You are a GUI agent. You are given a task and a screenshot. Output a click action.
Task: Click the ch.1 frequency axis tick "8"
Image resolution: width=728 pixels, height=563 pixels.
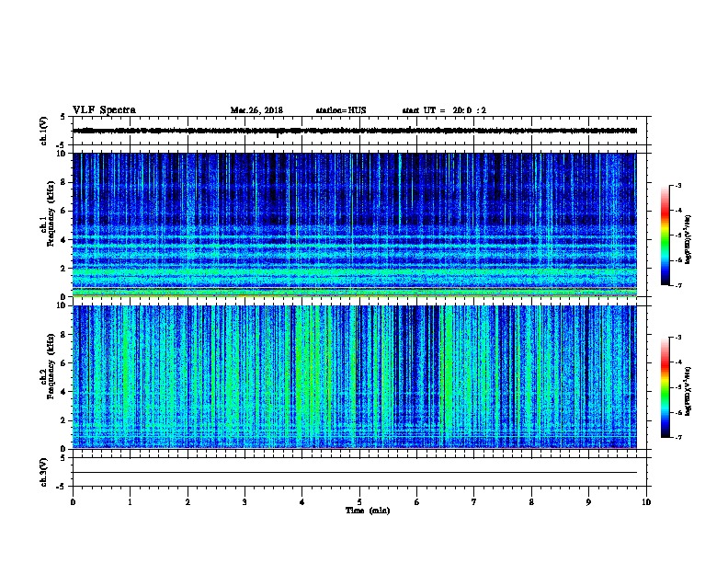point(63,182)
